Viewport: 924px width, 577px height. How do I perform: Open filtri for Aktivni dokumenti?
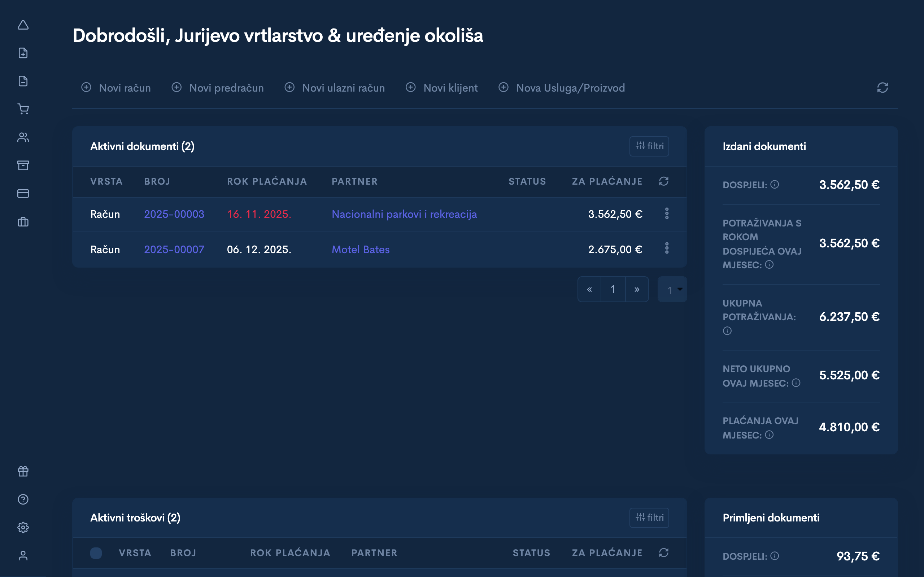(x=649, y=146)
